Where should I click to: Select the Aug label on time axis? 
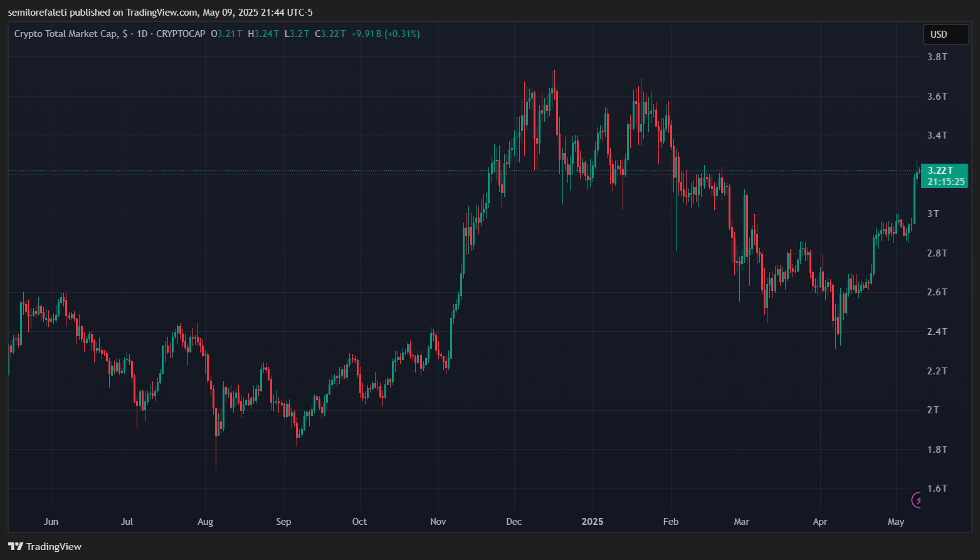click(x=205, y=522)
